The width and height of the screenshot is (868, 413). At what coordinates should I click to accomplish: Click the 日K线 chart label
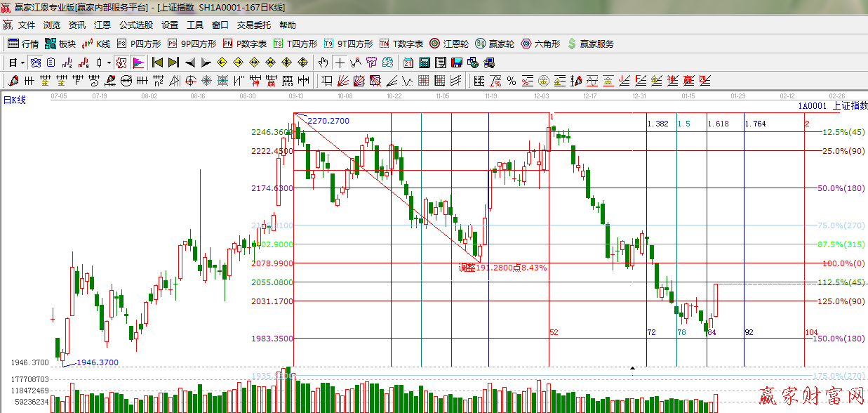tap(15, 100)
